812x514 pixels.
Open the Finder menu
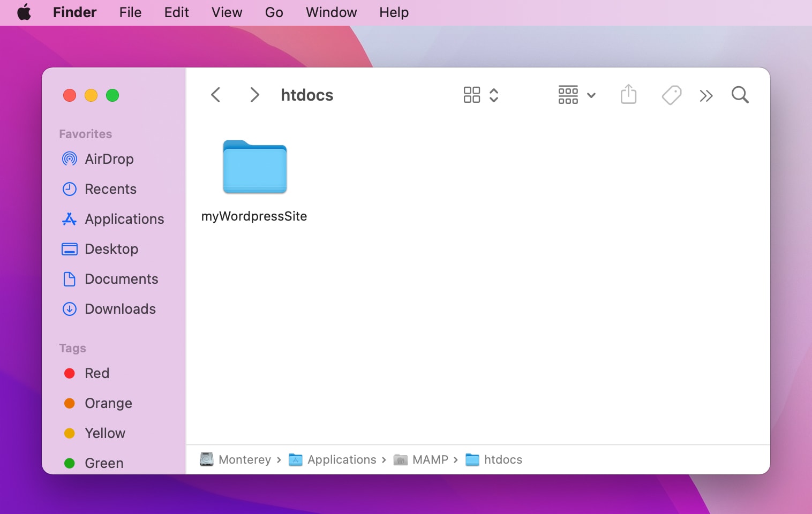(74, 12)
